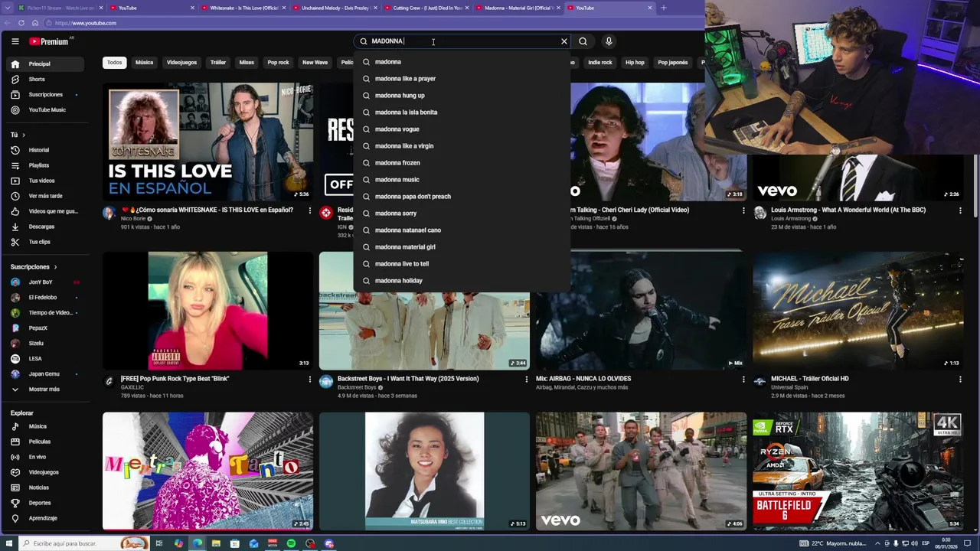Select the 'madonna frozen' suggestion
Screen dimensions: 980x551
(462, 163)
